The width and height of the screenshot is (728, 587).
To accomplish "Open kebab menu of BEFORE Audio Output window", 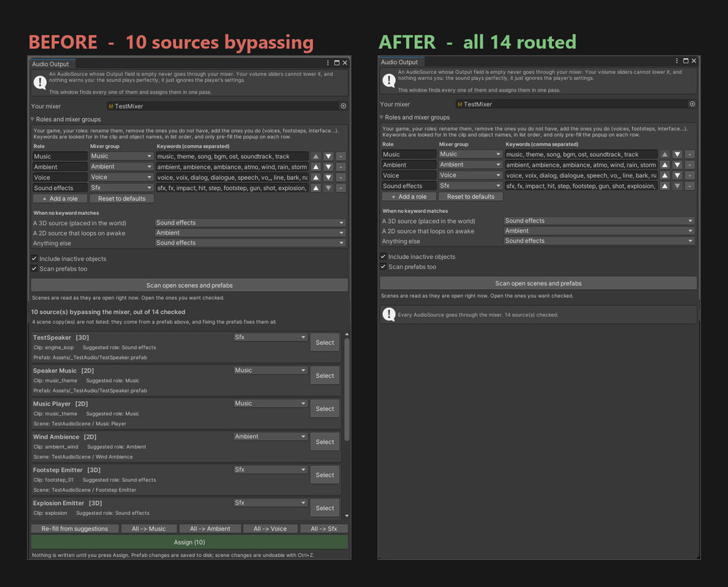I will point(328,63).
